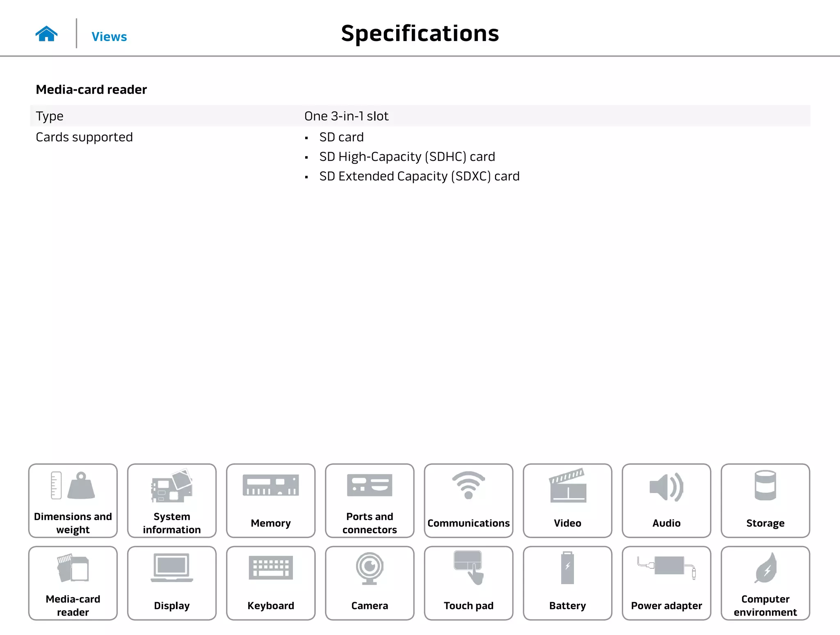View Touch pad specifications
Screen dimensions: 840x635
468,583
